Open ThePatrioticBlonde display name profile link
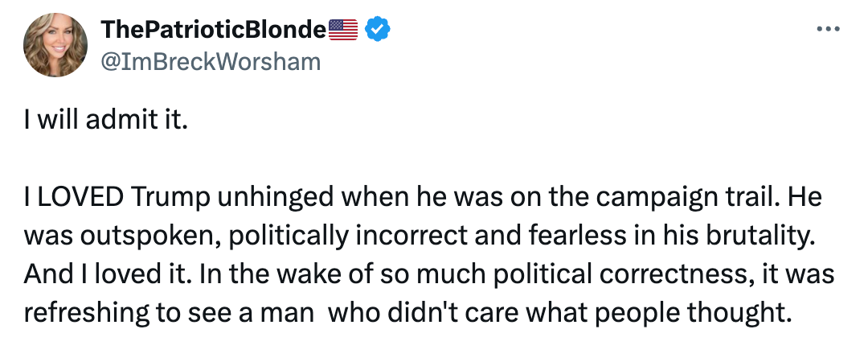 tap(214, 30)
